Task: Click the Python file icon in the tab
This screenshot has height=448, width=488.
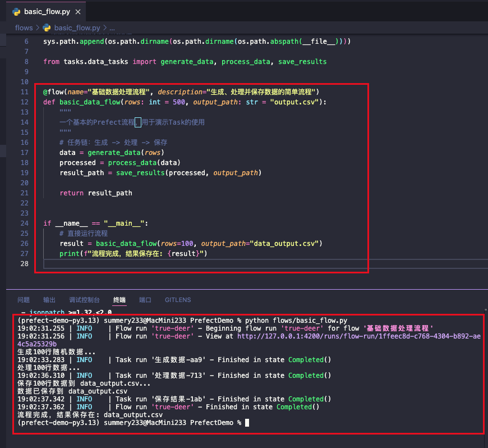Action: (16, 12)
